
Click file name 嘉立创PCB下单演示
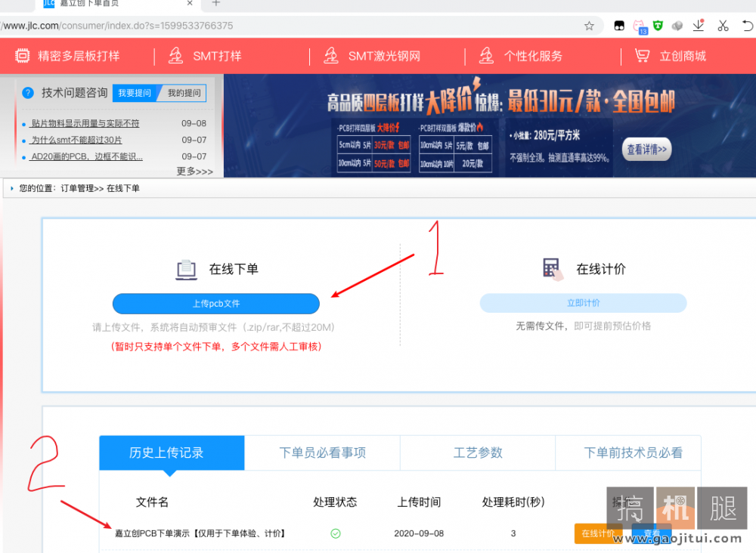coord(200,533)
